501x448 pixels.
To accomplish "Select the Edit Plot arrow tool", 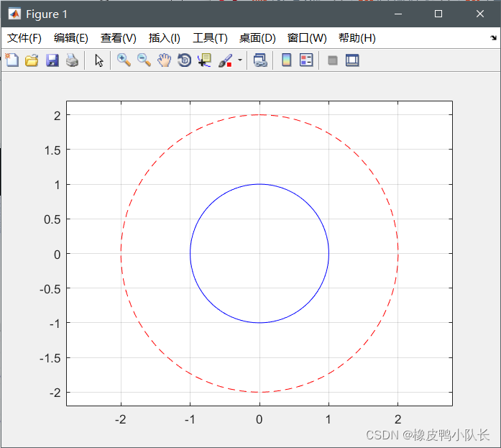I will (x=99, y=60).
